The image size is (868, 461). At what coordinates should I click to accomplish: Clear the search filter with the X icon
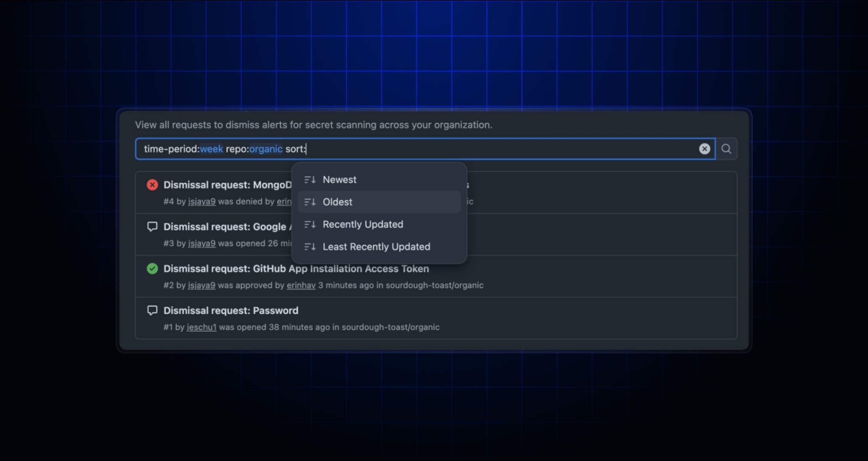click(704, 149)
